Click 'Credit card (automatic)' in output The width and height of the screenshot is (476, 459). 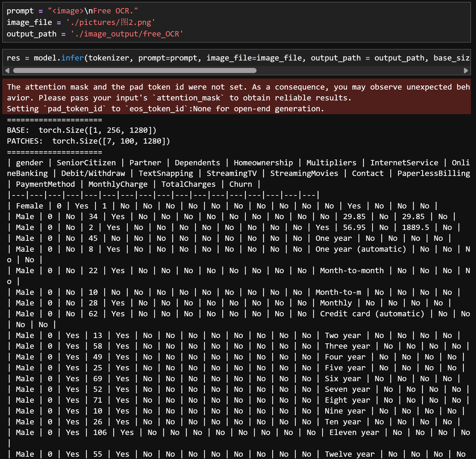(x=372, y=314)
